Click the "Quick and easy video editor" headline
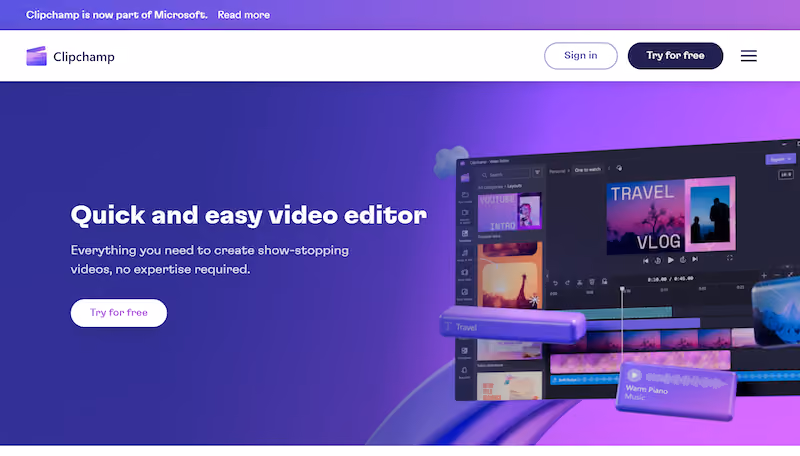Image resolution: width=800 pixels, height=456 pixels. tap(248, 215)
